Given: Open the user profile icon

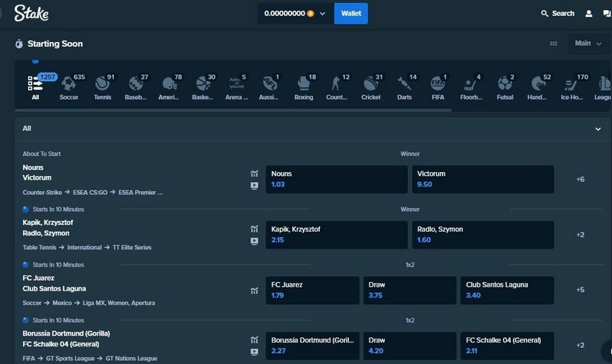Looking at the screenshot, I should click(588, 14).
